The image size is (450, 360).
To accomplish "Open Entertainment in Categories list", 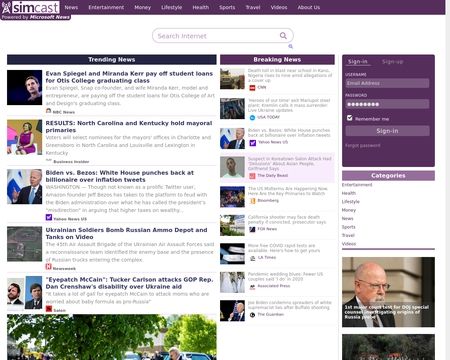I will pyautogui.click(x=357, y=185).
